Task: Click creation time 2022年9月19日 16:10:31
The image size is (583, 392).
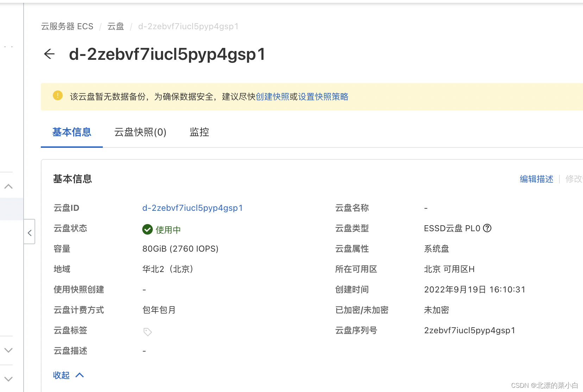Action: click(475, 290)
